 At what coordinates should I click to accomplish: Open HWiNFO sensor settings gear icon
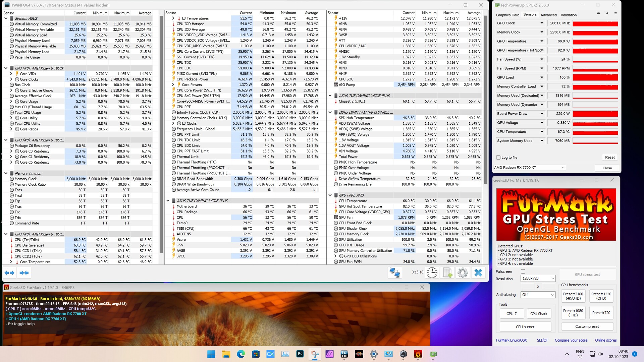point(463,273)
